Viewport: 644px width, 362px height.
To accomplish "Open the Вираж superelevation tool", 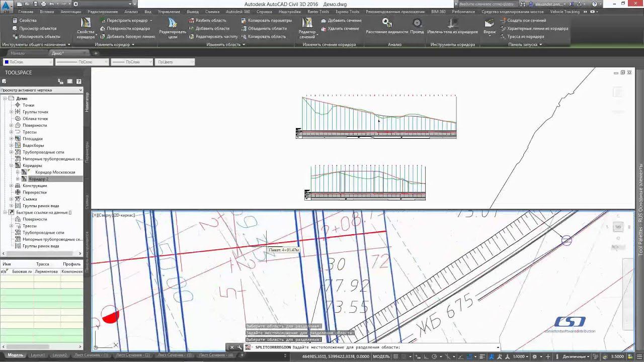I will coord(490,27).
